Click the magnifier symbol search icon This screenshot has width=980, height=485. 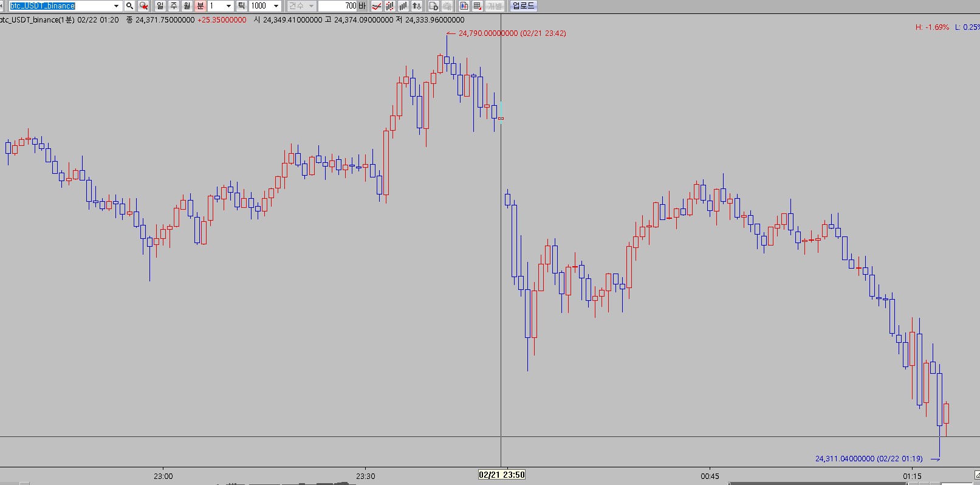129,6
